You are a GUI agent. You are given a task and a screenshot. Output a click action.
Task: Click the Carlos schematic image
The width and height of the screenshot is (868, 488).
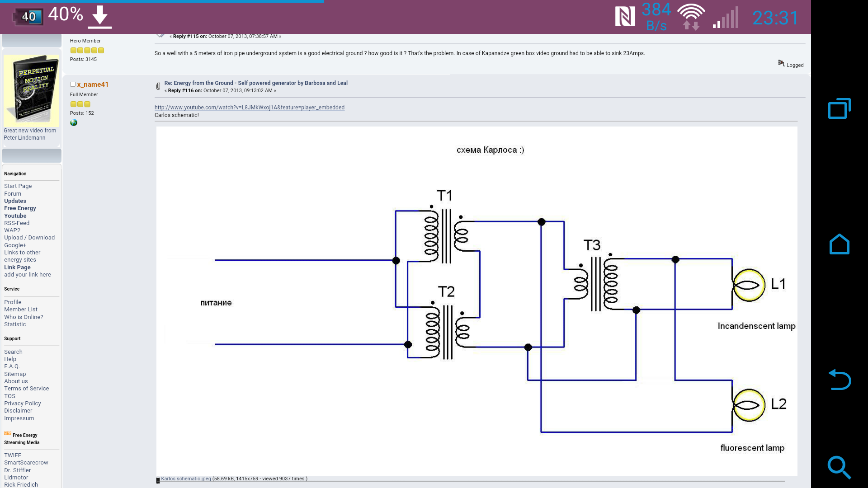point(476,300)
